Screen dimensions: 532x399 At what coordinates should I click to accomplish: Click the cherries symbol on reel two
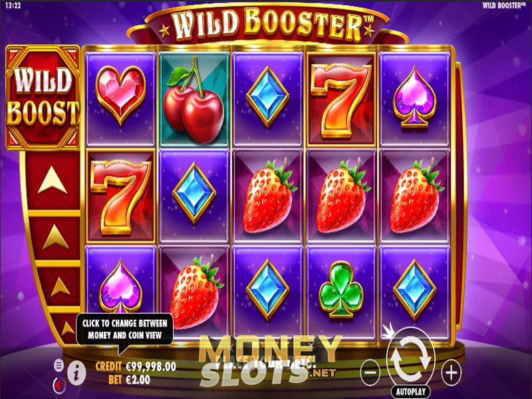[194, 99]
